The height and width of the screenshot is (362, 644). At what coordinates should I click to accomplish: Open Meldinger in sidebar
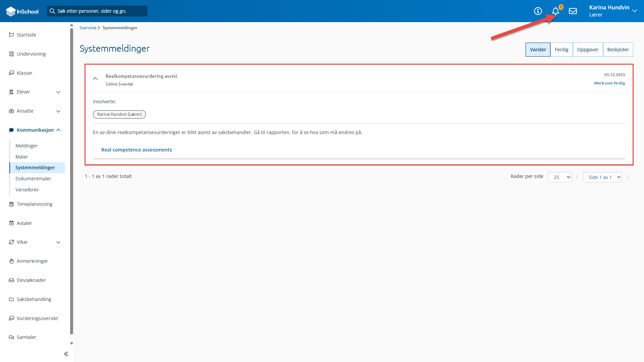click(26, 146)
